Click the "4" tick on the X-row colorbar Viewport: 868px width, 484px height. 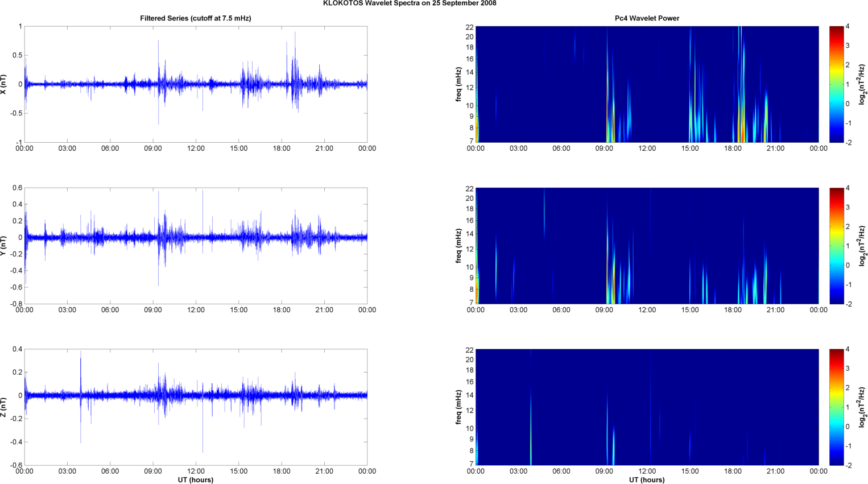pyautogui.click(x=848, y=27)
